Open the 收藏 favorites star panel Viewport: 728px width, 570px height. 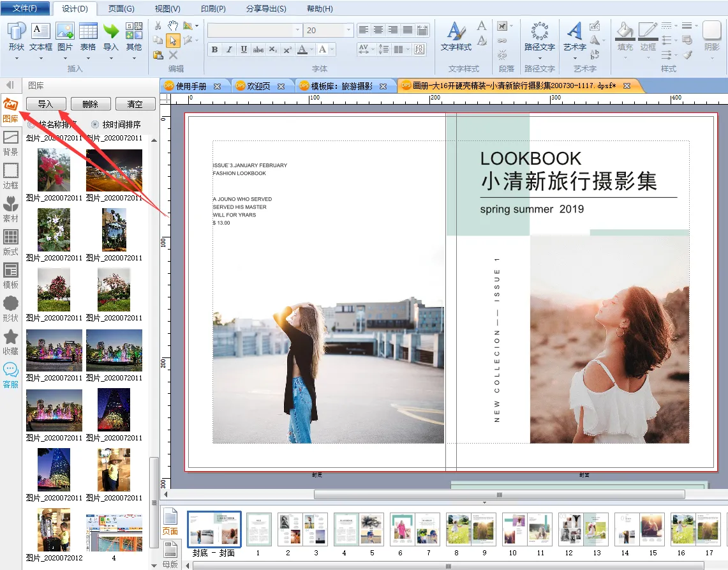coord(11,342)
